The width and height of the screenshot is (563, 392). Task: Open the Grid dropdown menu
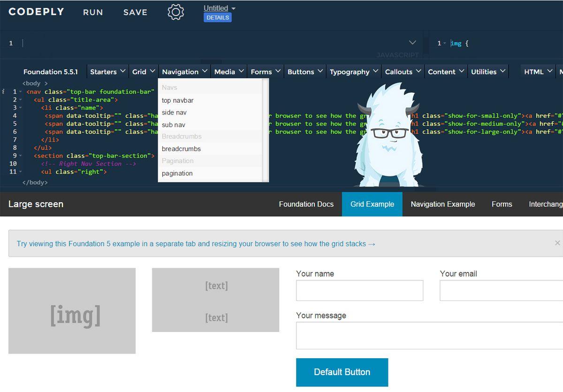[x=144, y=72]
